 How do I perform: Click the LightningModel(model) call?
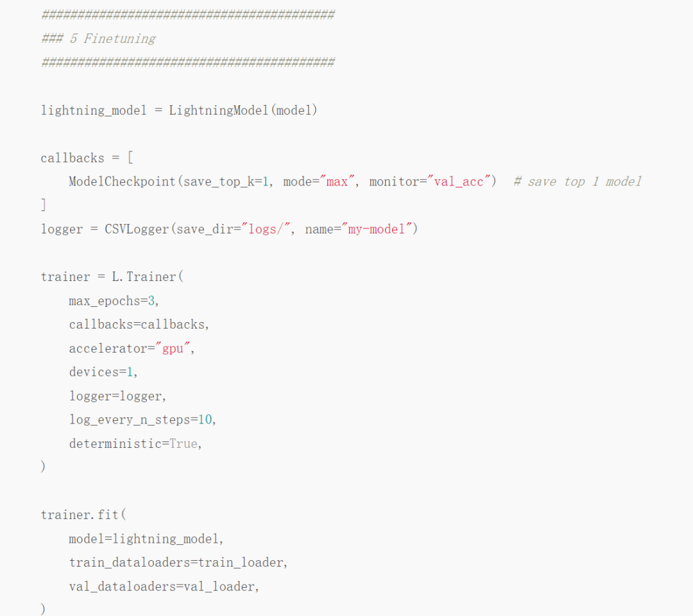(x=243, y=110)
